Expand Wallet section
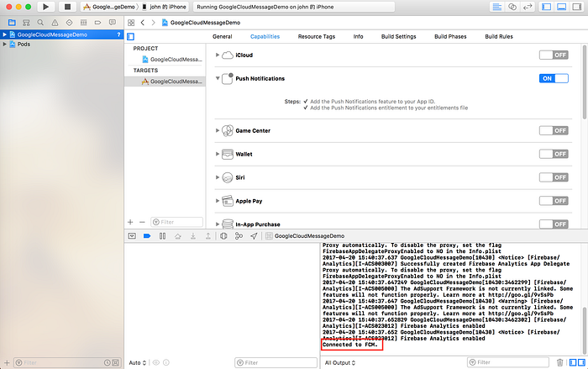Viewport: 588px width, 369px height. click(x=217, y=154)
